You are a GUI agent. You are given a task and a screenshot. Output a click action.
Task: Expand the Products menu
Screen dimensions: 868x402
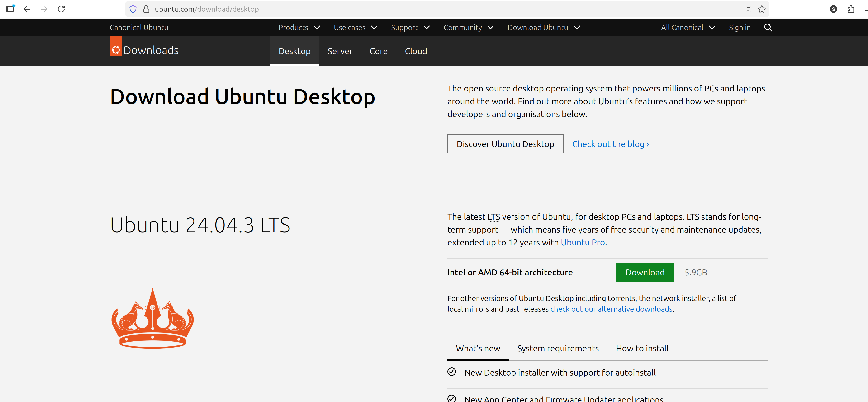click(x=299, y=28)
